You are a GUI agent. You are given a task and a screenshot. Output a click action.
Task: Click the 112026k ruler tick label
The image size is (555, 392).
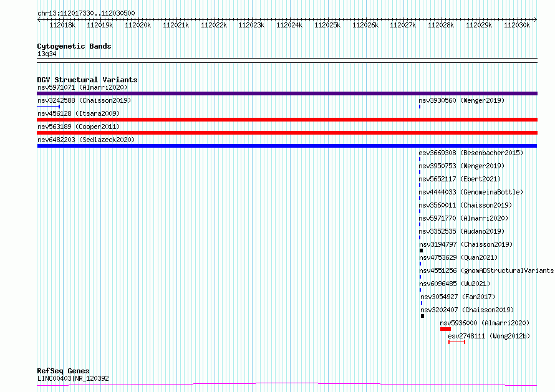[x=365, y=25]
